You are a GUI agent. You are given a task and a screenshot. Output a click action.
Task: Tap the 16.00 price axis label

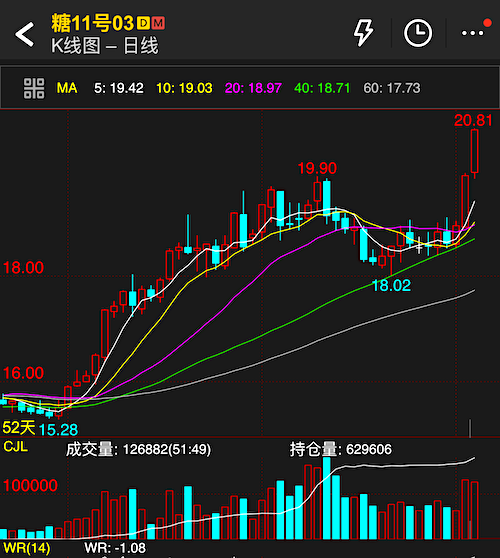(23, 373)
